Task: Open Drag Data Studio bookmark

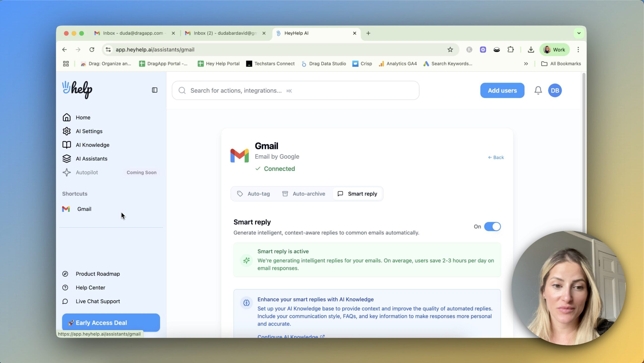Action: [324, 64]
